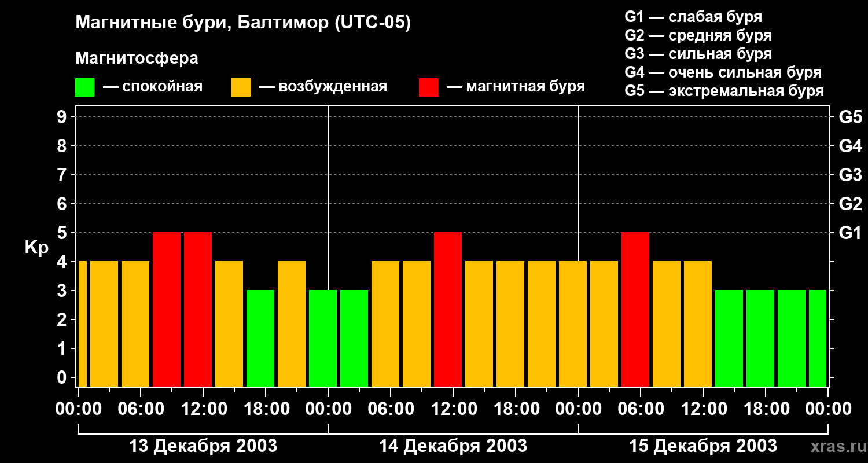The width and height of the screenshot is (868, 463).
Task: Select the line G2 — средняя буря
Action: coord(698,35)
